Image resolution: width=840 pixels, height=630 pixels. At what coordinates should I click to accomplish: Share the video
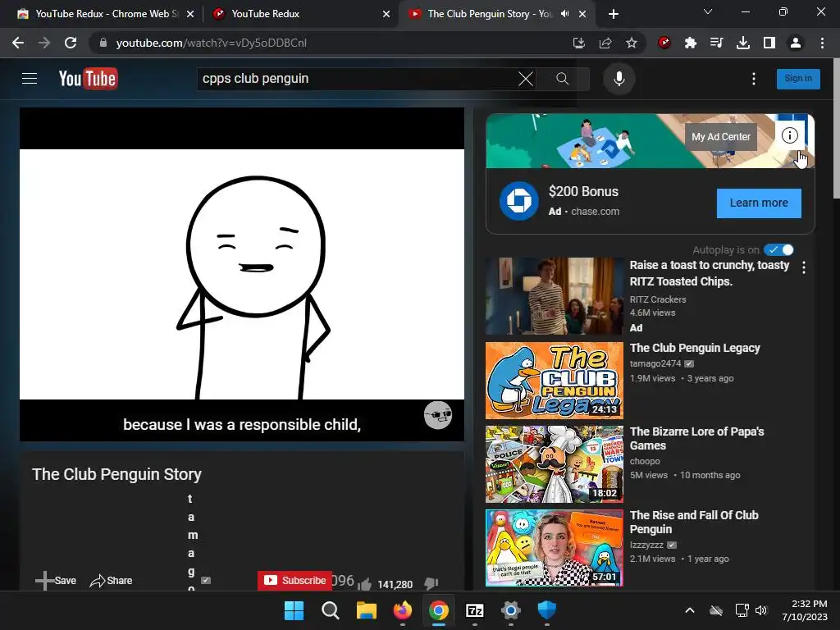click(x=111, y=581)
